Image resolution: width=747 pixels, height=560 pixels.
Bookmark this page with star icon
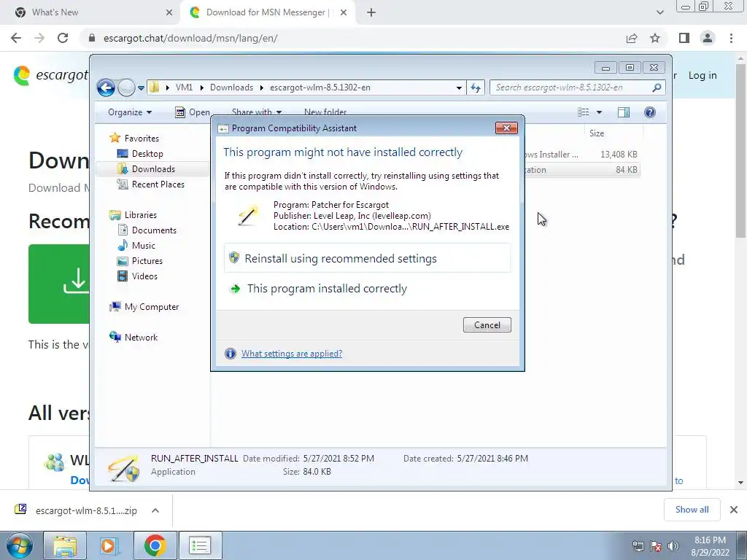pos(655,38)
